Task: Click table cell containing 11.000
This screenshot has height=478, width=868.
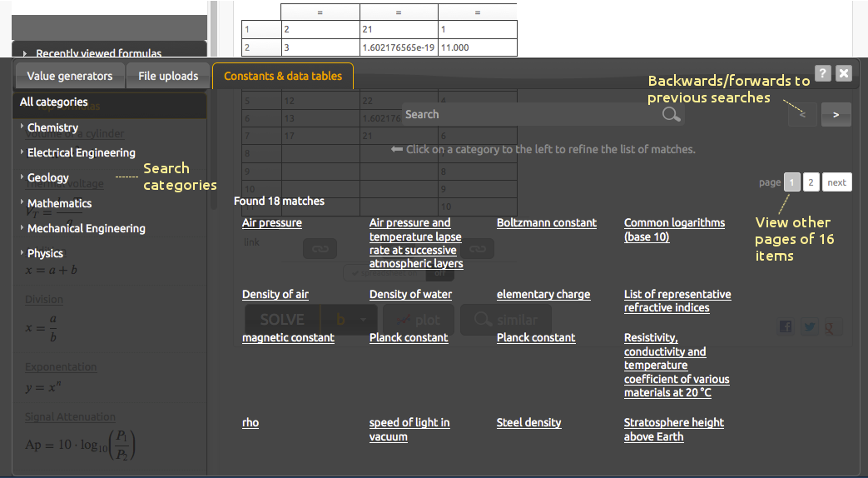Action: [477, 47]
